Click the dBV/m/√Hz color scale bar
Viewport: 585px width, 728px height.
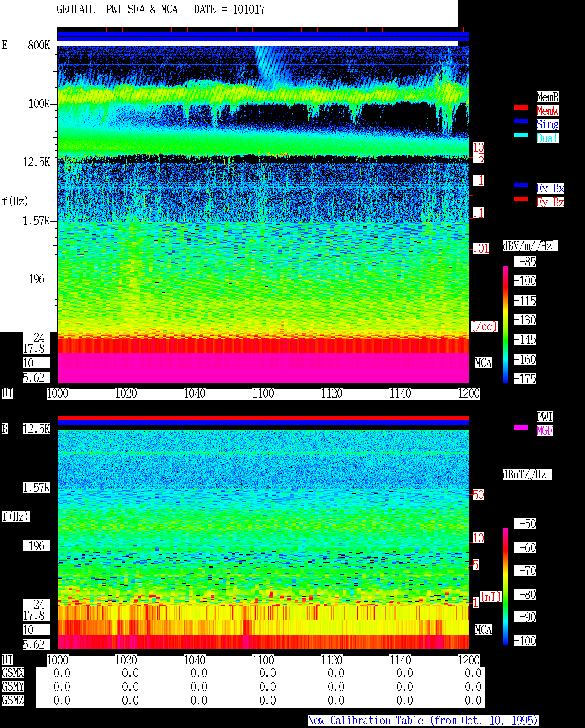[x=505, y=324]
